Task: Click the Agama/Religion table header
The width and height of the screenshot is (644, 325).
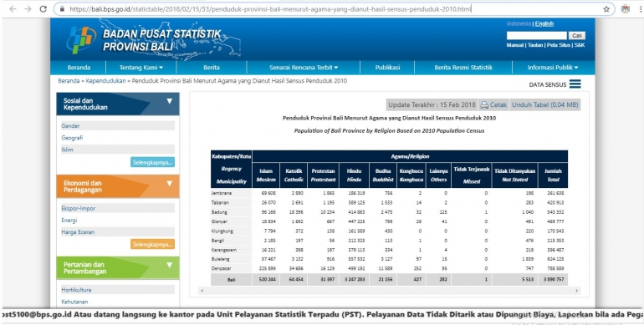Action: click(410, 156)
